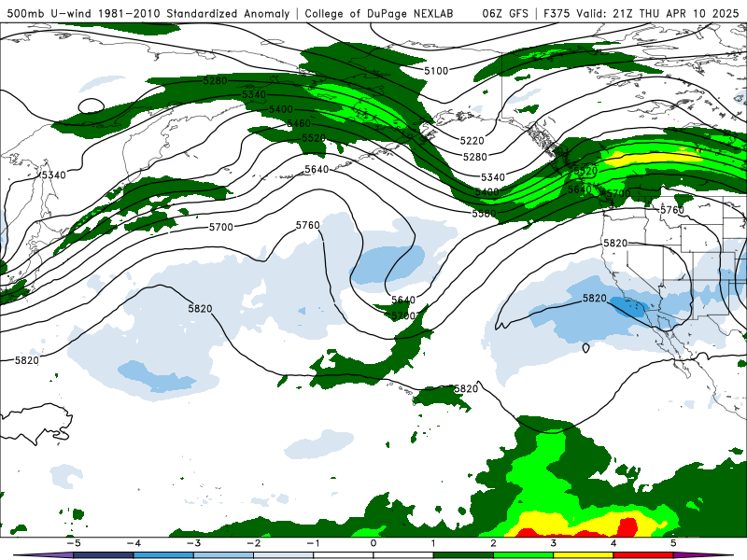Screen dimensions: 747x560
Task: Click the dark navy colorbar segment between -5 and -4
Action: point(104,555)
